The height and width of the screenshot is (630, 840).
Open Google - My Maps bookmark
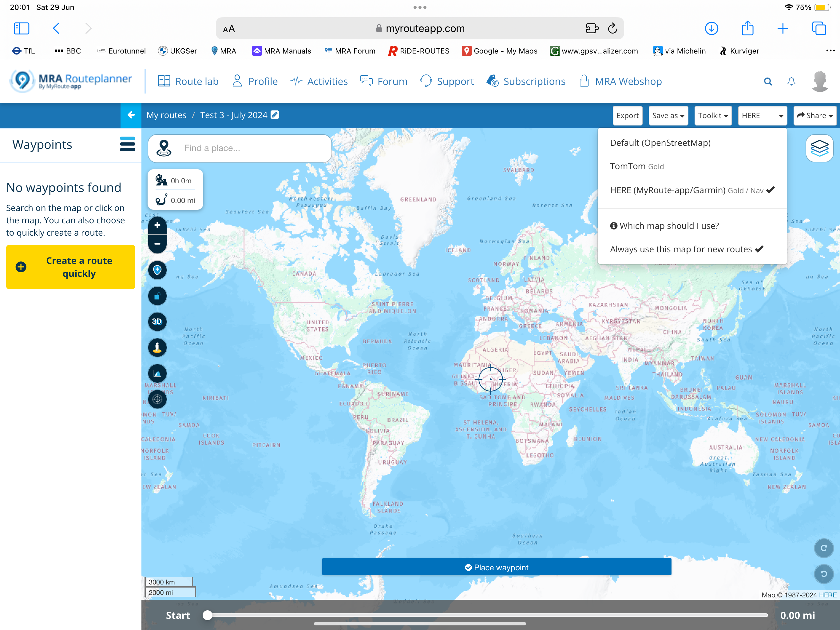coord(499,51)
